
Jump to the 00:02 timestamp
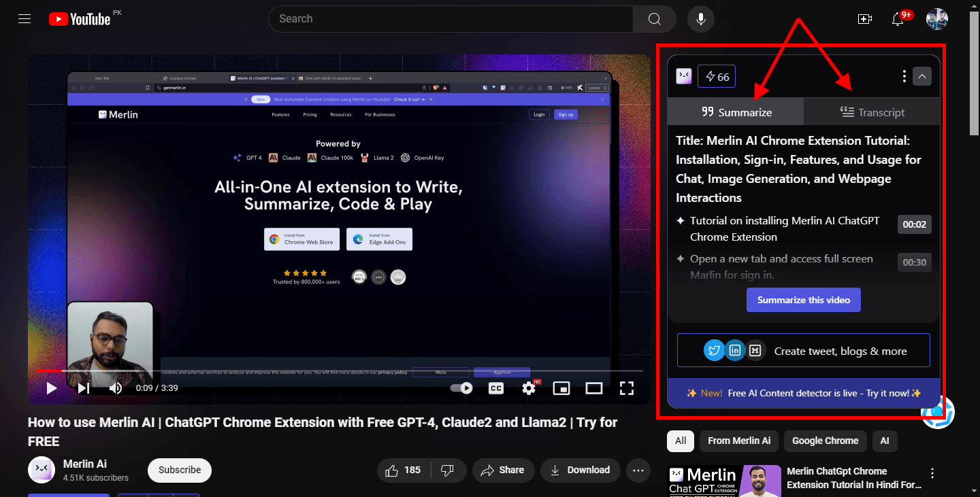(914, 224)
